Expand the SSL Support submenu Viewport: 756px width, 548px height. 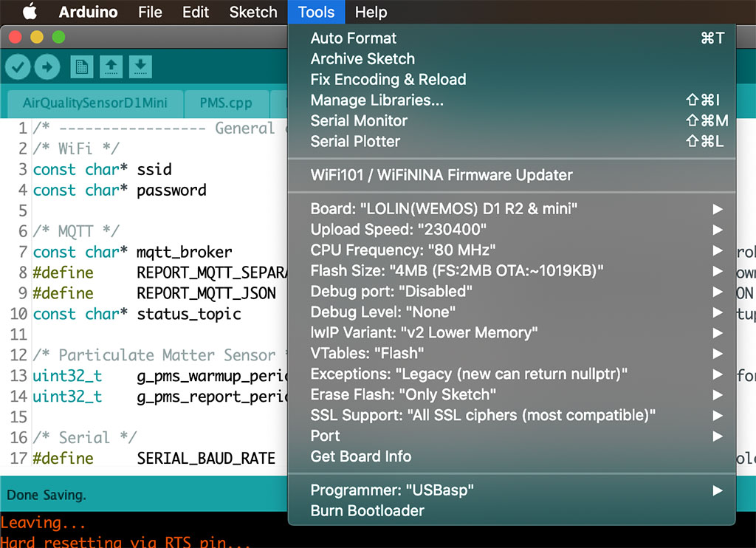(x=512, y=415)
